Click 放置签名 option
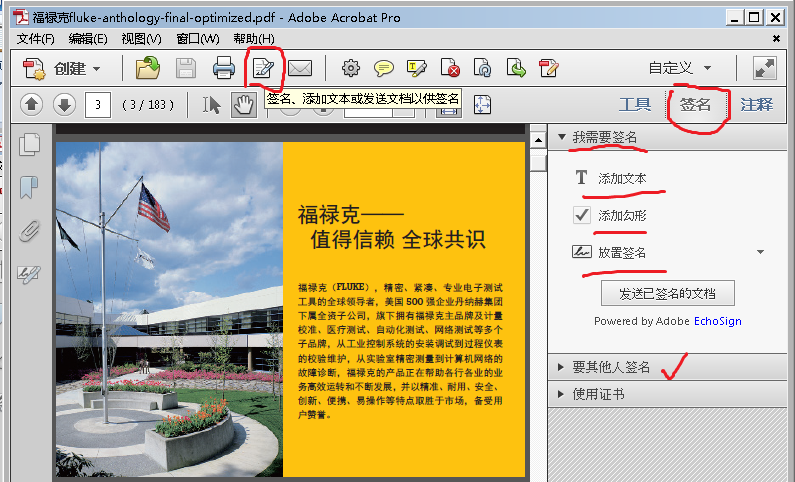 (609, 252)
